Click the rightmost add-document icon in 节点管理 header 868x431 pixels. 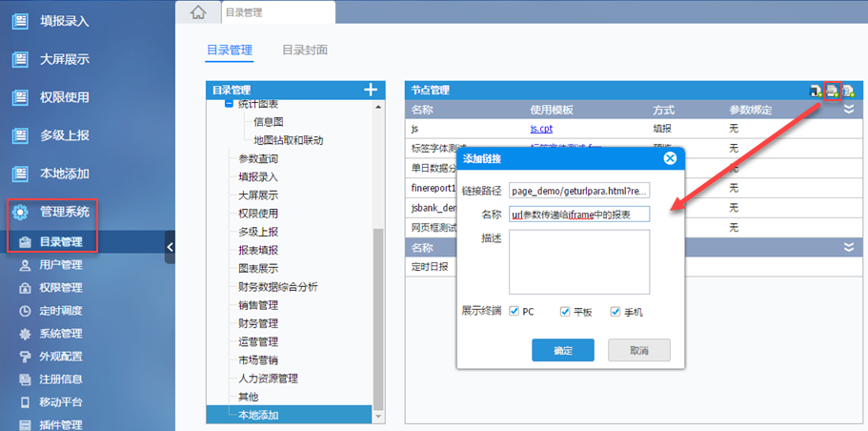pos(848,91)
